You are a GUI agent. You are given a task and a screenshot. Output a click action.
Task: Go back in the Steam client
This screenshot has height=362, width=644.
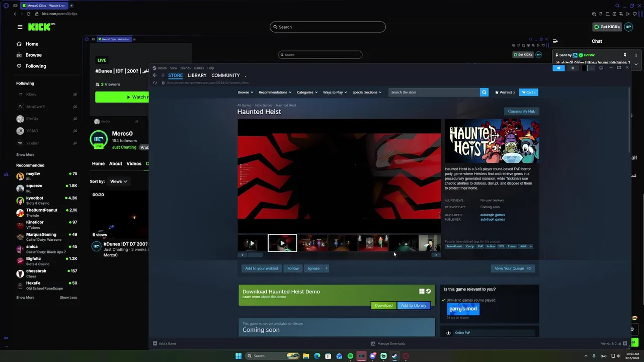(155, 75)
